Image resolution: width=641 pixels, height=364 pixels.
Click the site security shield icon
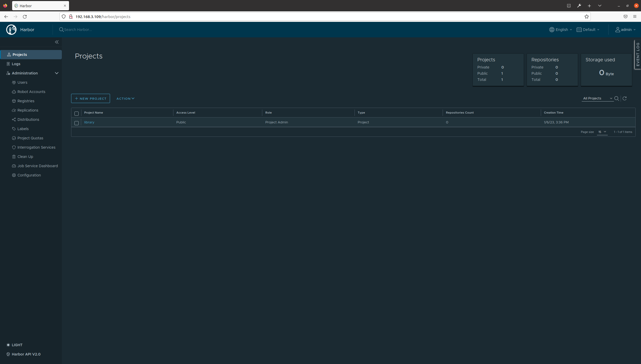(64, 16)
